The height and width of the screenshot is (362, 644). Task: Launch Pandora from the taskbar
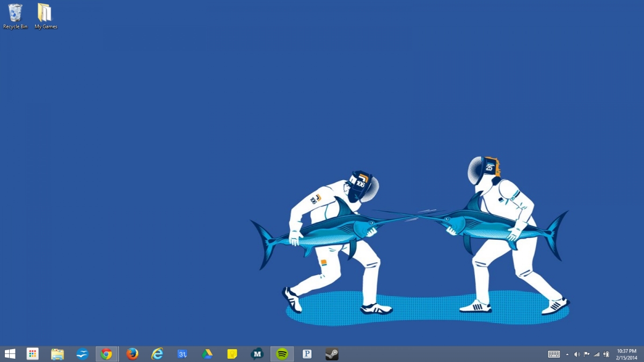pos(307,354)
